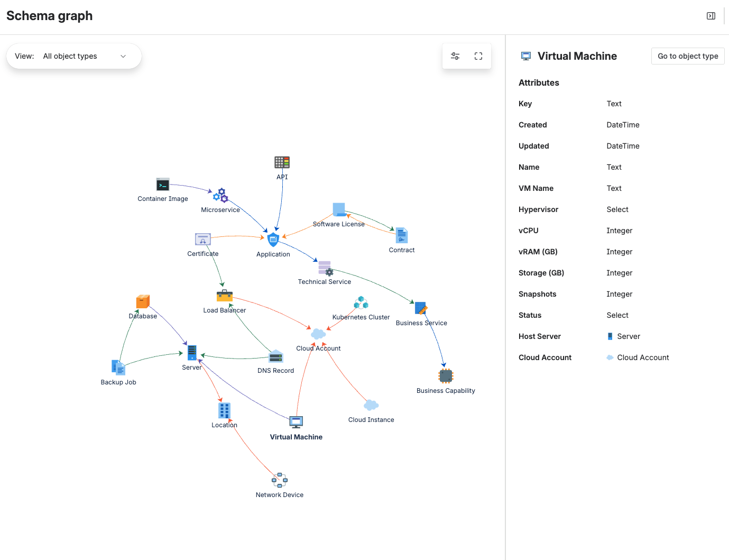729x560 pixels.
Task: Select the Container Image terminal icon
Action: [x=162, y=185]
